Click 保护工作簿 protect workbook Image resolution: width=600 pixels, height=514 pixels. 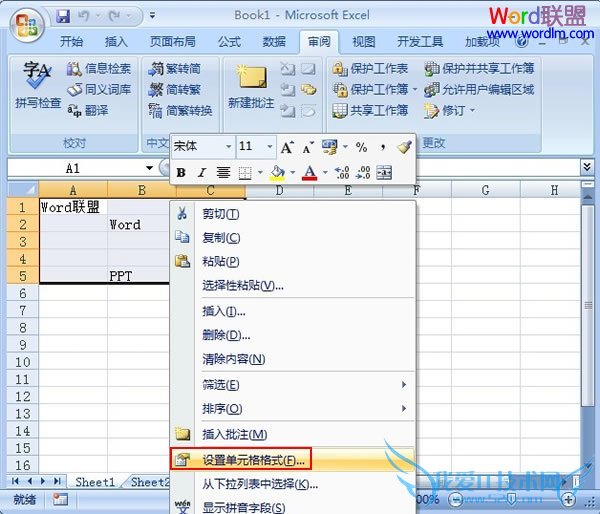[370, 90]
